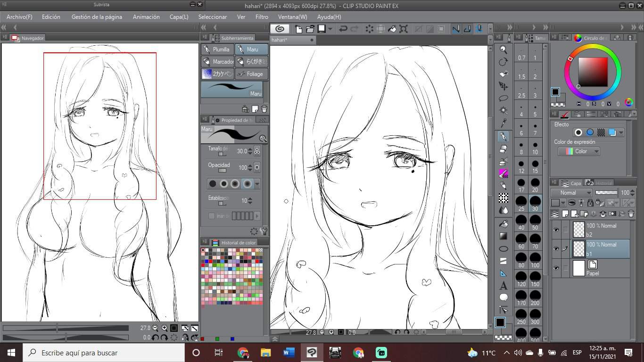Click main color black swatch in color wheel
644x362 pixels.
556,92
